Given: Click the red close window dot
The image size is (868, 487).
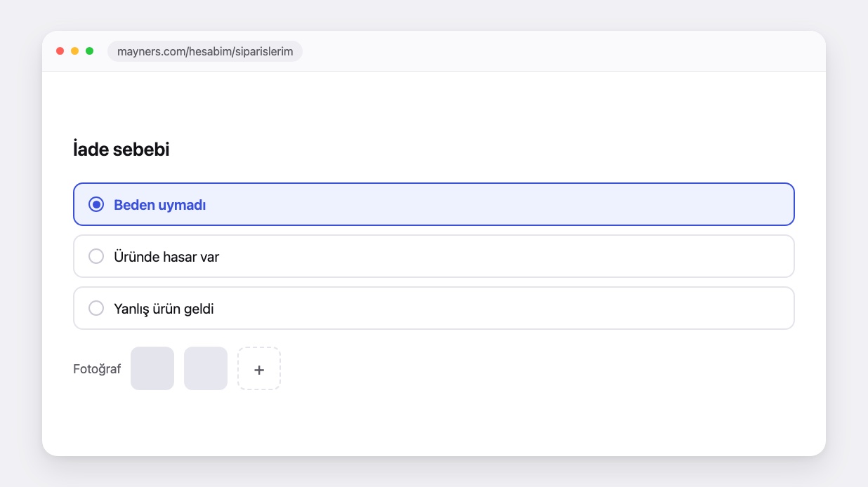Looking at the screenshot, I should [x=60, y=51].
